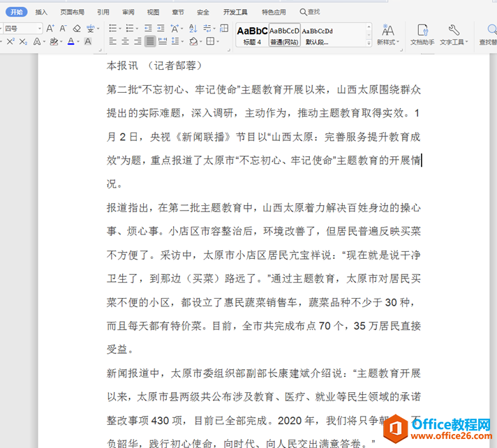
Task: Expand numbering style dropdown
Action: (x=137, y=29)
